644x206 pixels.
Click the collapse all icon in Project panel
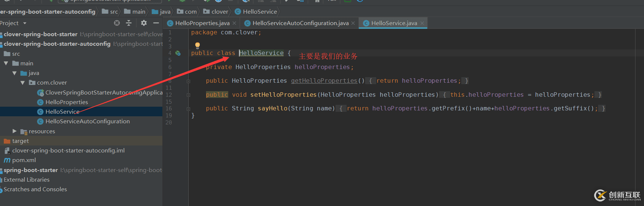tap(129, 23)
